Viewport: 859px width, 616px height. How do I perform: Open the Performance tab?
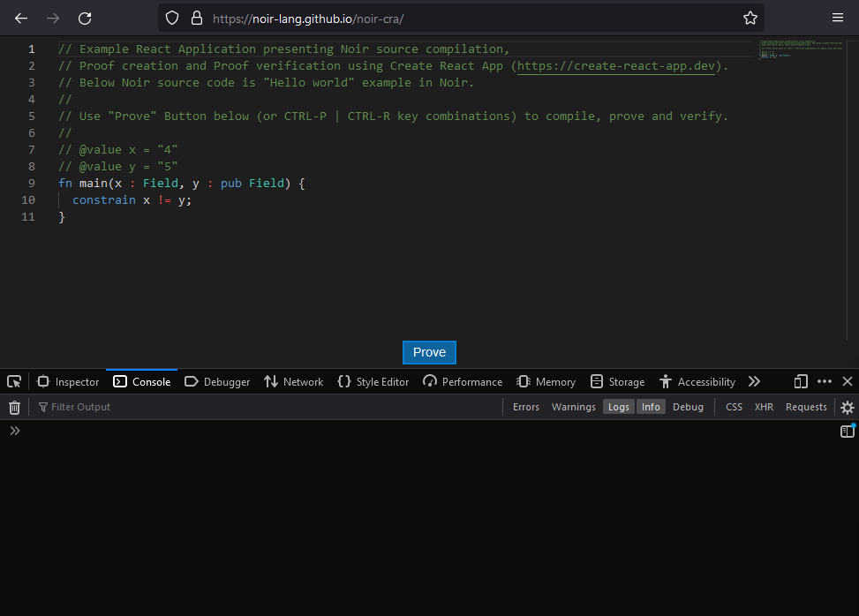coord(463,381)
